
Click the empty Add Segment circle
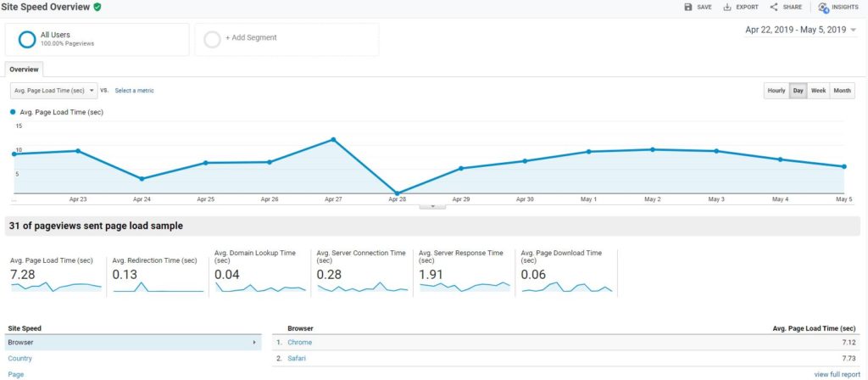point(213,39)
